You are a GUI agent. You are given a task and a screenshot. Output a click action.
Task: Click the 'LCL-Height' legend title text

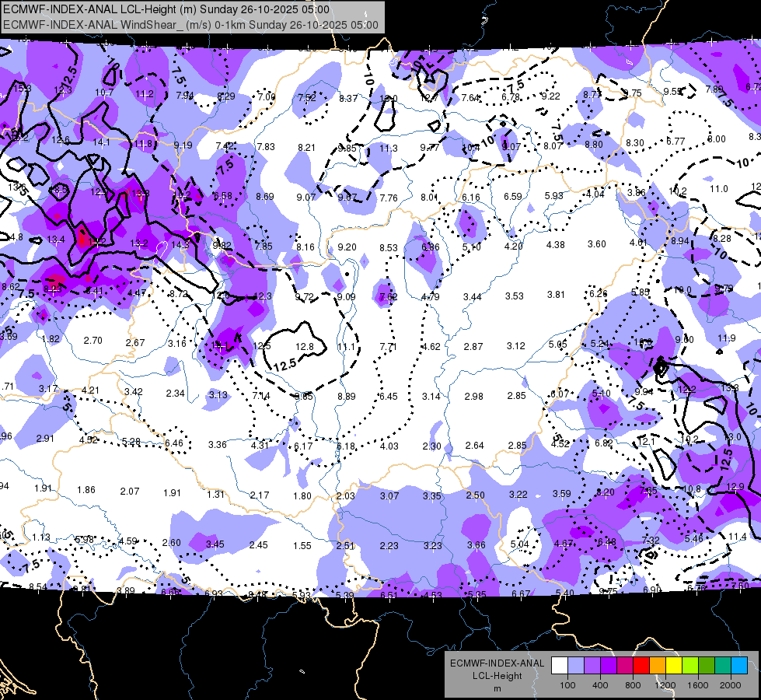coord(497,676)
